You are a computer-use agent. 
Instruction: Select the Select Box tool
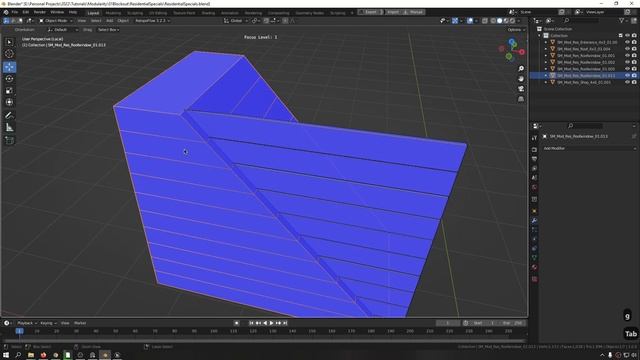coord(9,42)
